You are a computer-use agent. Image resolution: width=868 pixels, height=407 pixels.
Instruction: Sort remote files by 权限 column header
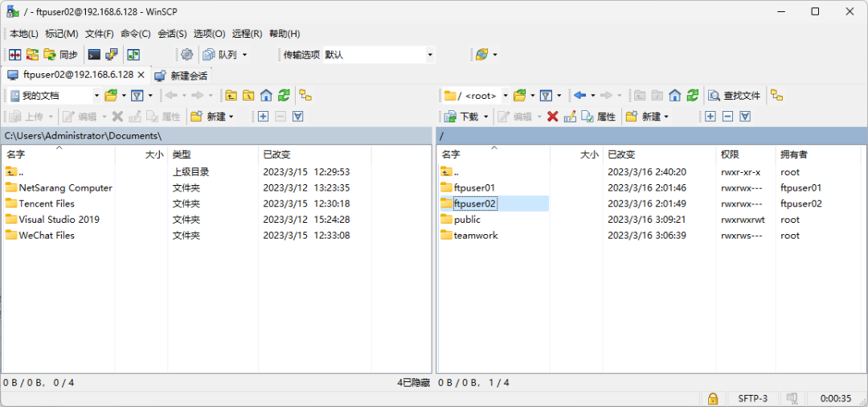tap(745, 154)
